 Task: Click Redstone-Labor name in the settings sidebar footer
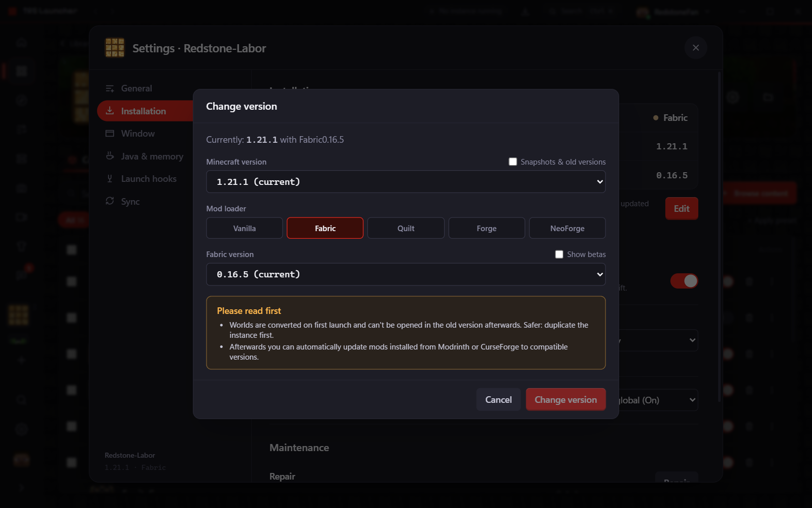130,455
